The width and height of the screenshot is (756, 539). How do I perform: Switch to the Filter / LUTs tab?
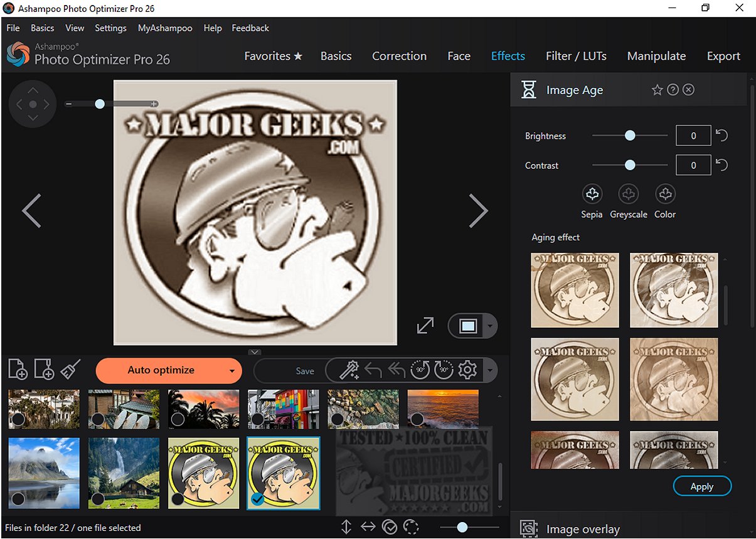(575, 56)
